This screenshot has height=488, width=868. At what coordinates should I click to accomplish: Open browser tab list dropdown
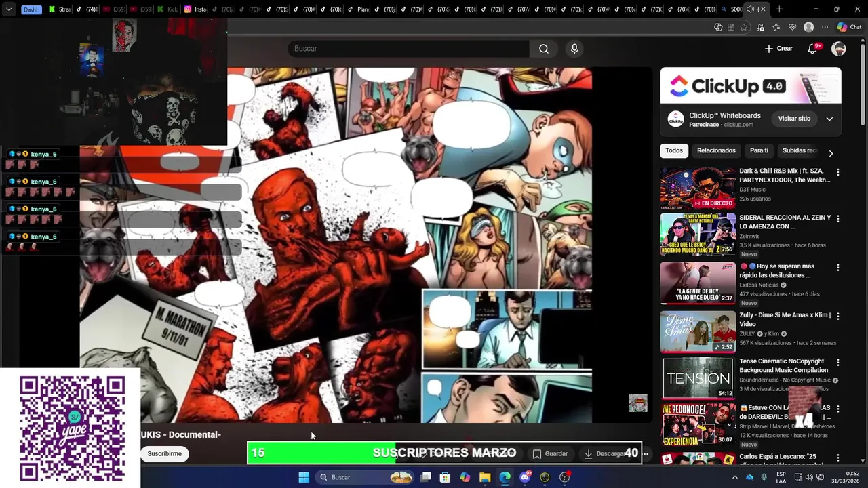click(x=9, y=9)
